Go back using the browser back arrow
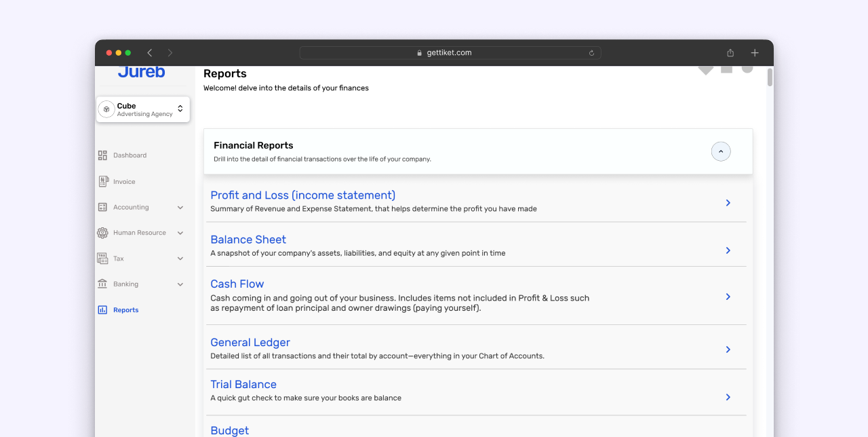Viewport: 868px width, 437px height. tap(149, 53)
